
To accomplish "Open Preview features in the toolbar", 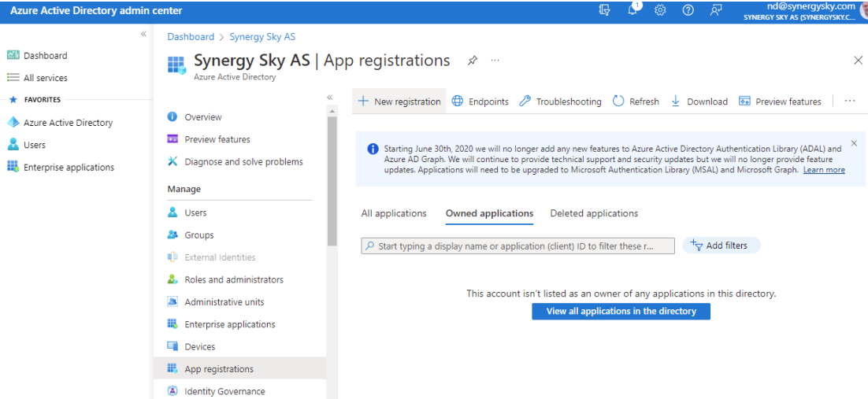I will click(x=780, y=102).
